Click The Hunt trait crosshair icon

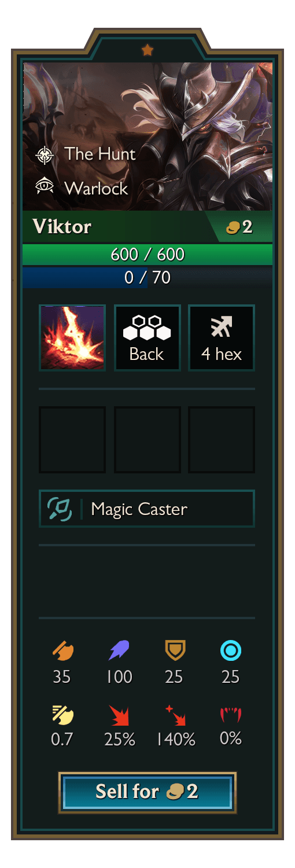(x=45, y=155)
